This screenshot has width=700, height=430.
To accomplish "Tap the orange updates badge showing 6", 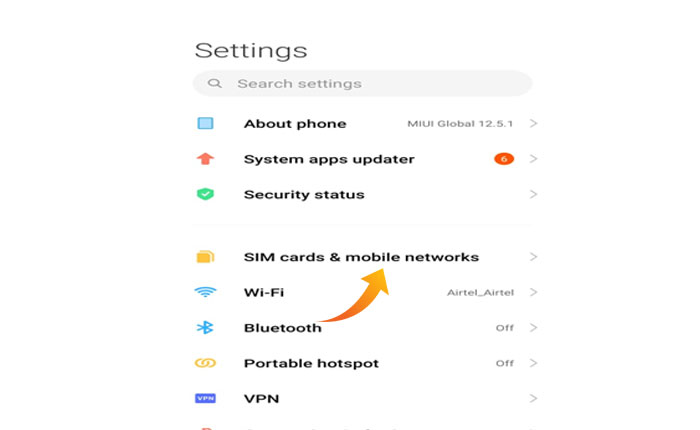I will point(503,159).
